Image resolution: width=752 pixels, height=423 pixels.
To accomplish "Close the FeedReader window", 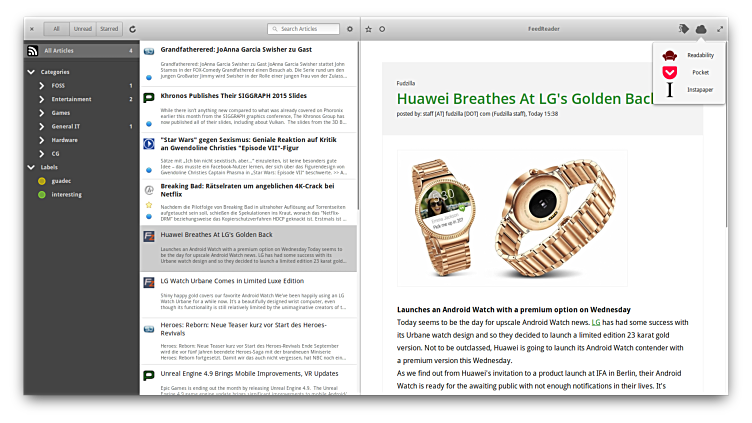I will click(x=32, y=29).
